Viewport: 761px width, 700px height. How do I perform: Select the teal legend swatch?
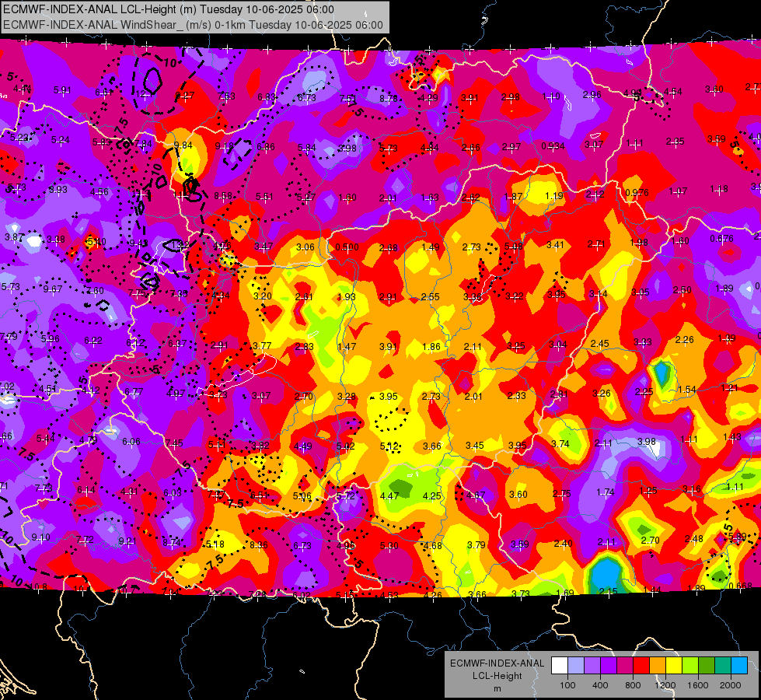(x=722, y=666)
